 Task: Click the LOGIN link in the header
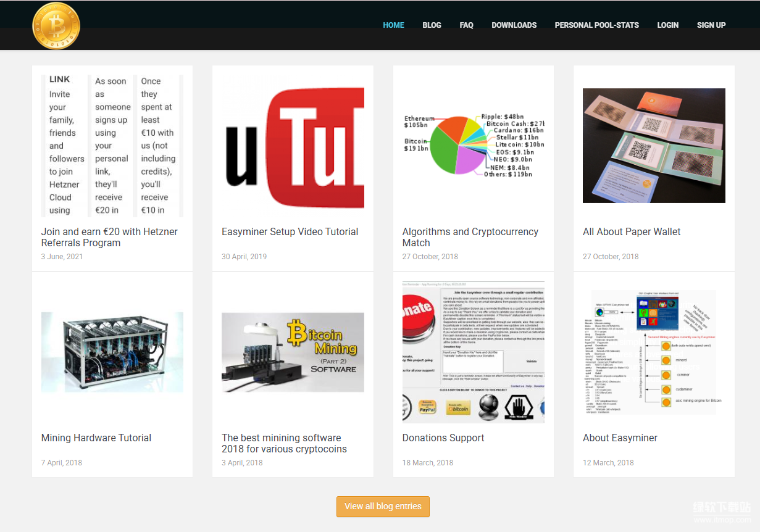667,25
